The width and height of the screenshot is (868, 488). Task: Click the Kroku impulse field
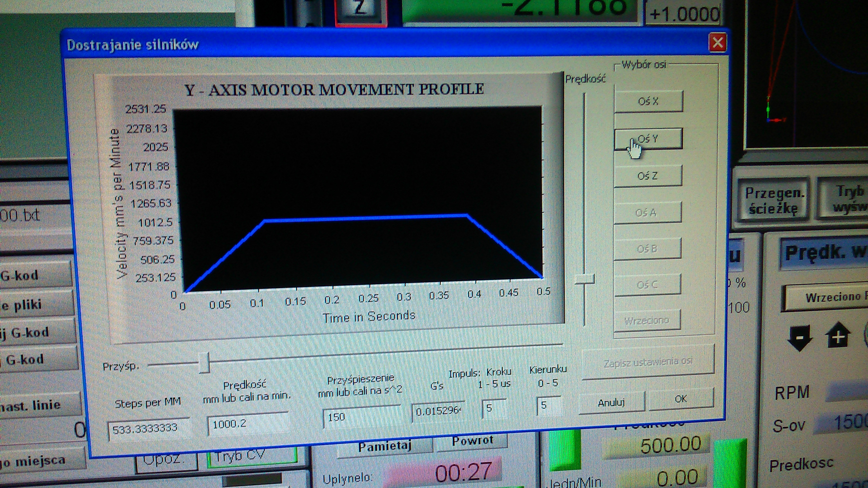pyautogui.click(x=494, y=408)
